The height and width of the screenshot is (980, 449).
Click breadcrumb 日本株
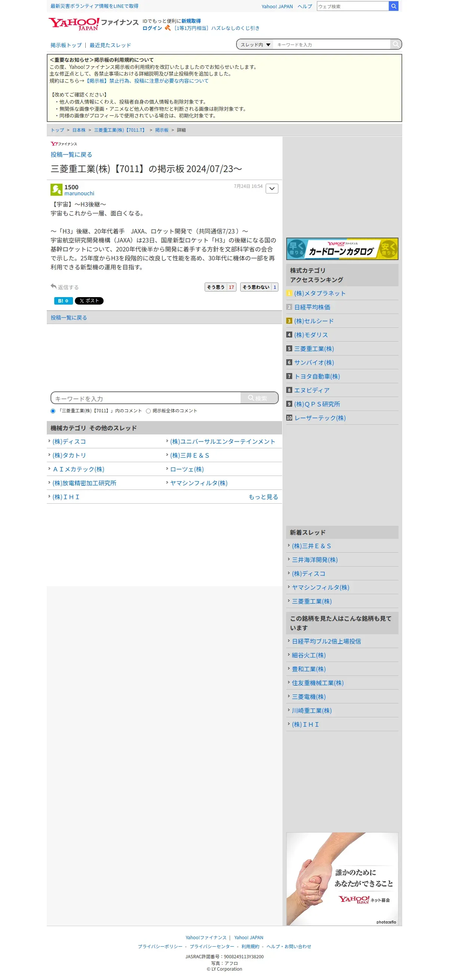click(x=79, y=130)
